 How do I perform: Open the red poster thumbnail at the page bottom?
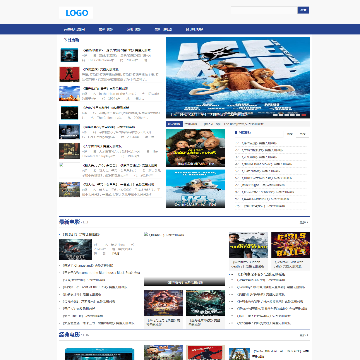(x=205, y=353)
